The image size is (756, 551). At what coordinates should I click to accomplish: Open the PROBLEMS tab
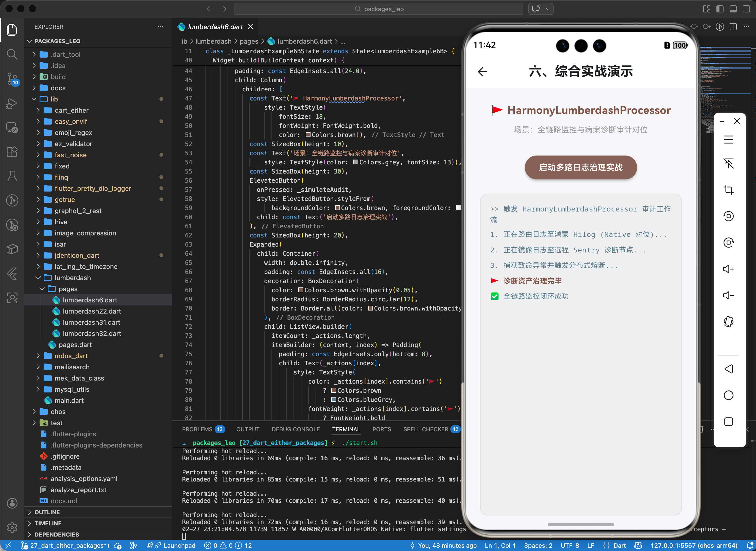click(x=197, y=429)
